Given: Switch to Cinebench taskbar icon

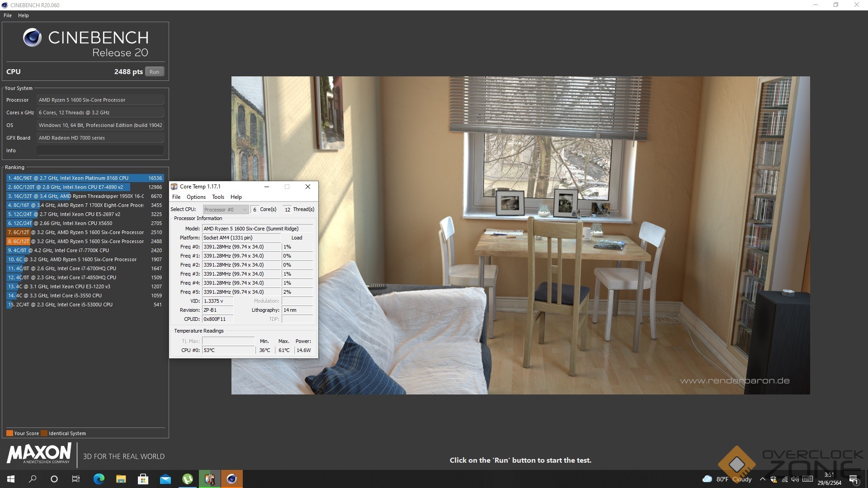Looking at the screenshot, I should [232, 479].
